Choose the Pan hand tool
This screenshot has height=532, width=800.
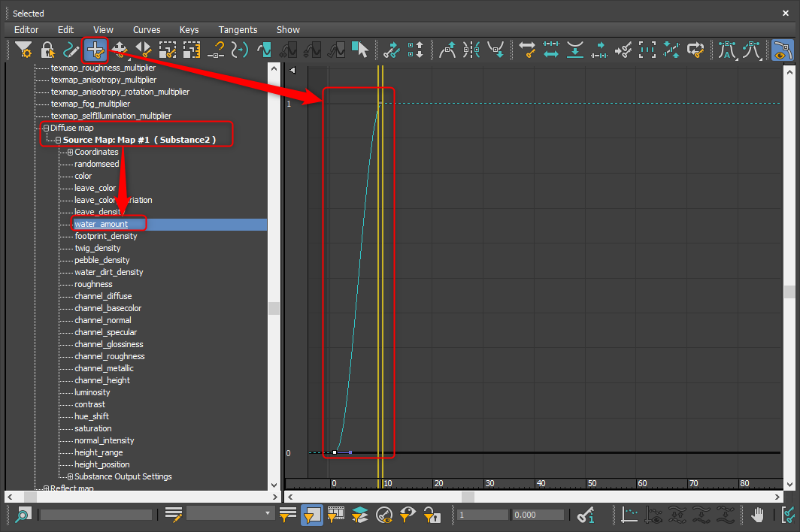759,515
